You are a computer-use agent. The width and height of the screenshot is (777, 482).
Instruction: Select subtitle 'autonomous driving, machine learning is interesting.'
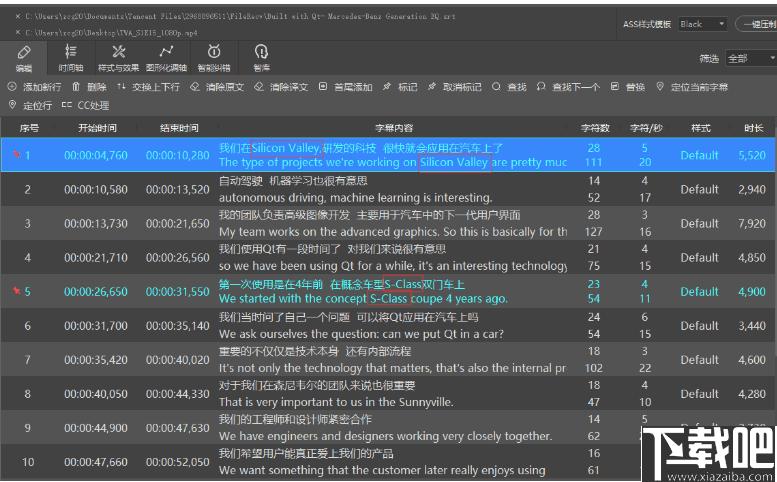355,198
